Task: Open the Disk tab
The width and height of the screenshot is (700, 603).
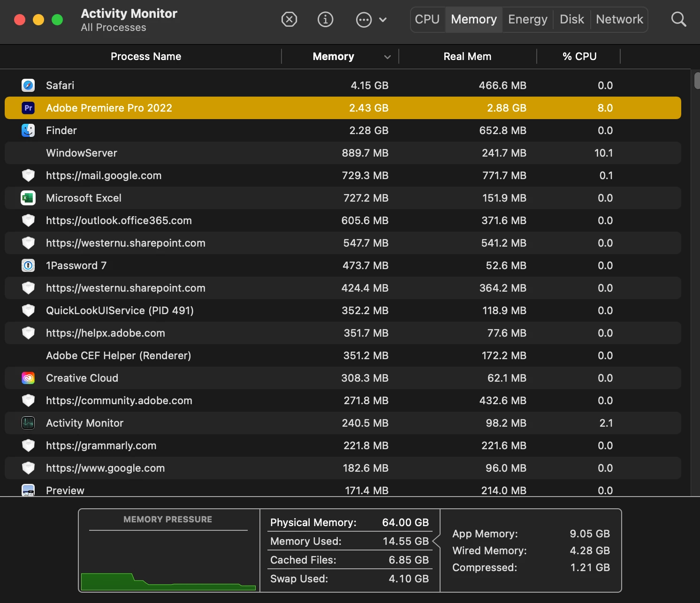Action: [x=572, y=19]
